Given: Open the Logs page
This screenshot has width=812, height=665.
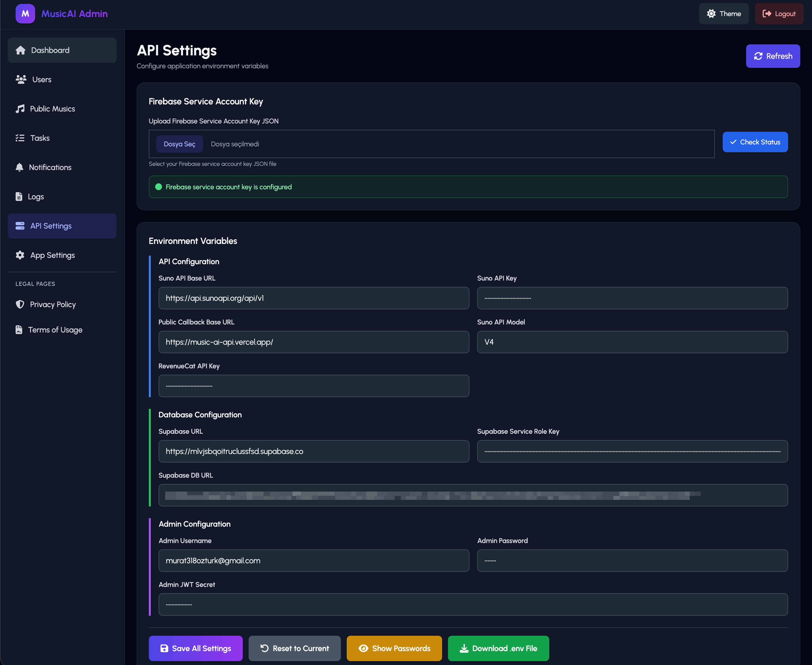Looking at the screenshot, I should (62, 197).
